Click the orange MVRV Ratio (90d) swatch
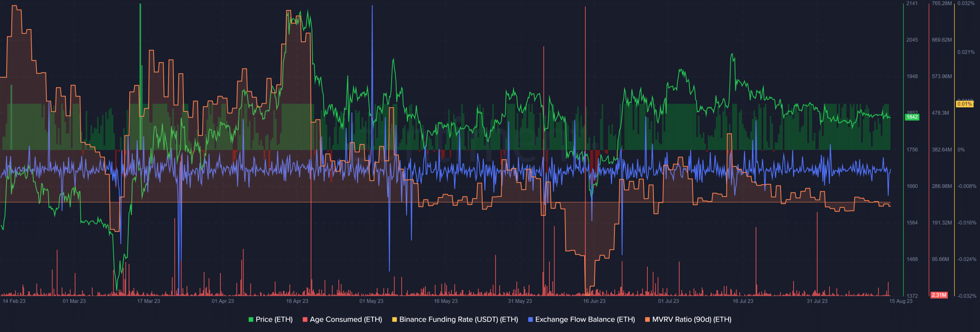The image size is (980, 332). (647, 319)
